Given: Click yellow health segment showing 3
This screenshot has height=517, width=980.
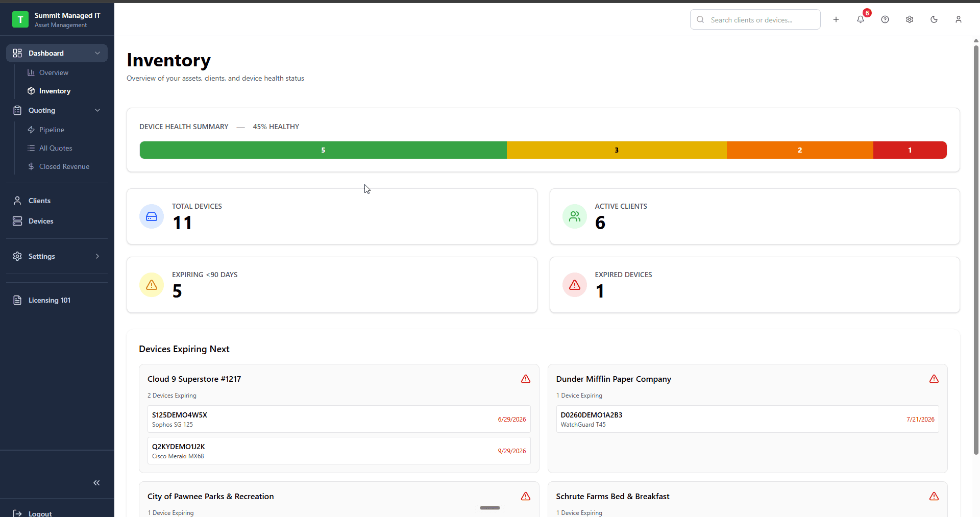Looking at the screenshot, I should pos(617,150).
